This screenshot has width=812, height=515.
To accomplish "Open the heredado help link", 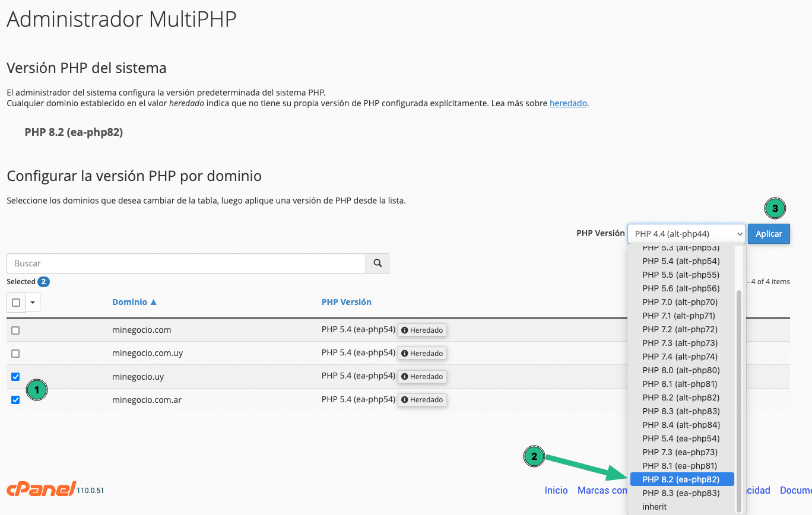I will click(x=568, y=103).
